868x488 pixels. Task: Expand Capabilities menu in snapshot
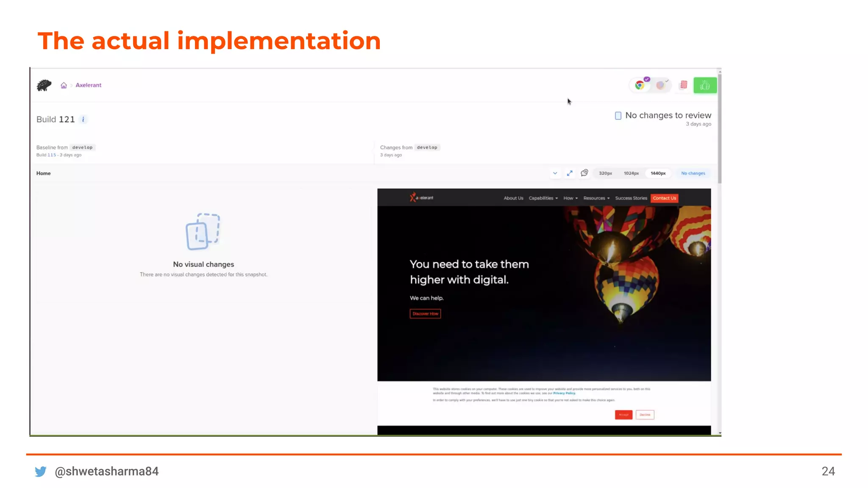543,198
